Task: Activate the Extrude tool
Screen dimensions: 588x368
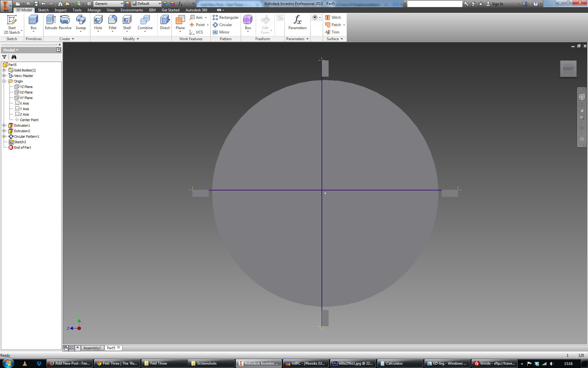Action: [51, 23]
